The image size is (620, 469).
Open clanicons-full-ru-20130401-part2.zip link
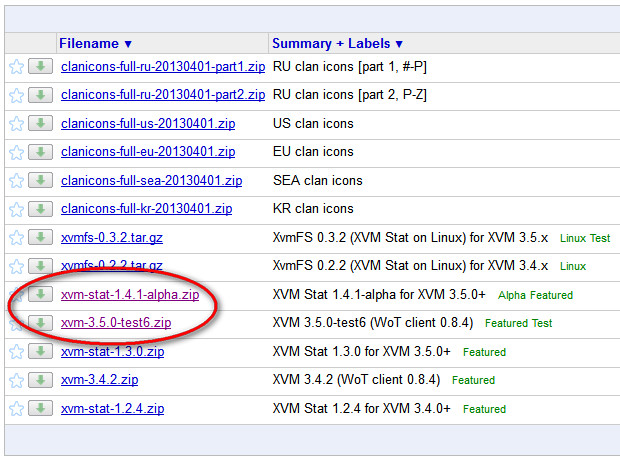pos(163,95)
